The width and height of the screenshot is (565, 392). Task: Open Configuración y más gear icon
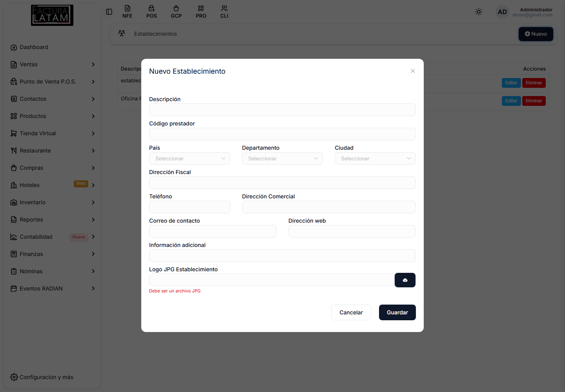click(14, 377)
